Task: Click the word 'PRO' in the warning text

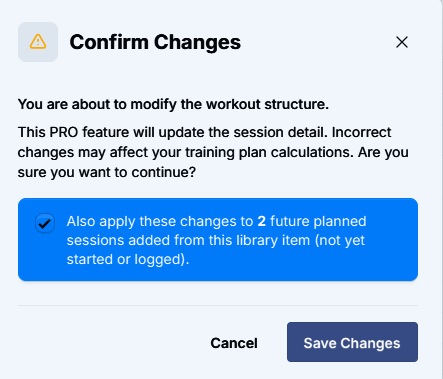Action: [x=64, y=132]
